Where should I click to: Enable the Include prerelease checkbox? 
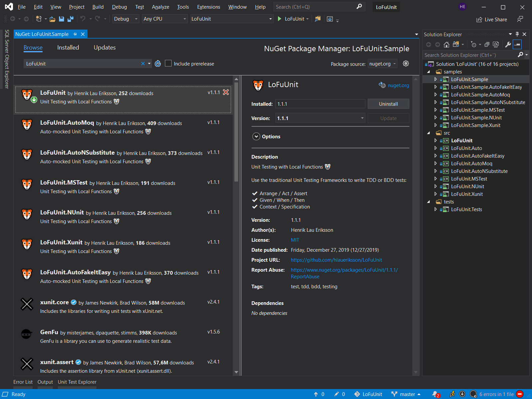pyautogui.click(x=168, y=64)
